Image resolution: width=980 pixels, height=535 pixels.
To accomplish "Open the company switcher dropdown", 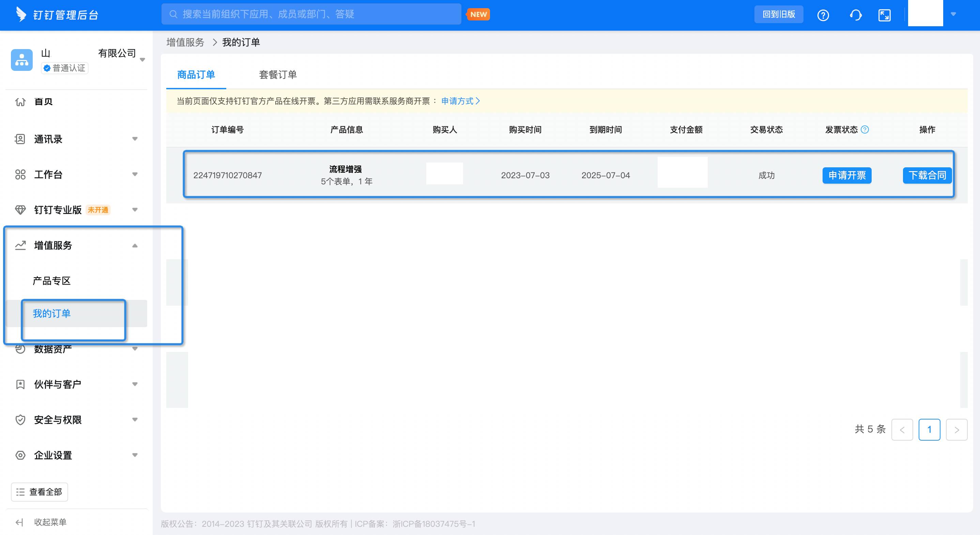I will tap(143, 60).
